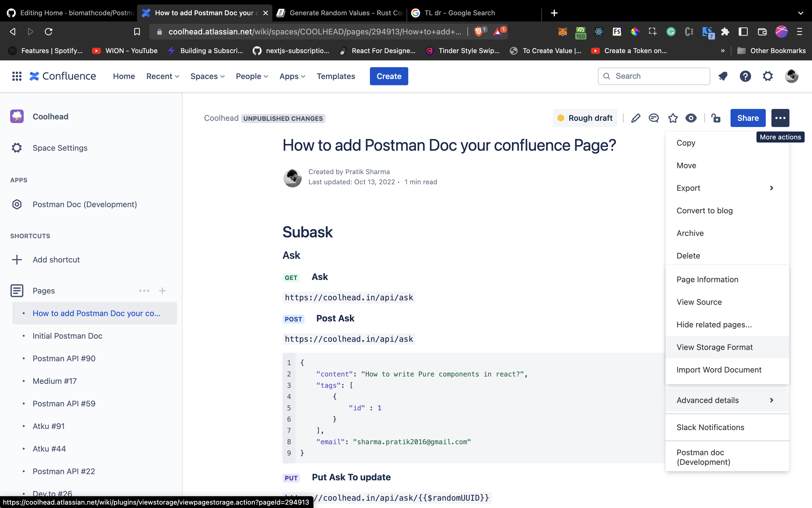Viewport: 812px width, 508px height.
Task: Open Slack Notifications menu item
Action: 727,427
